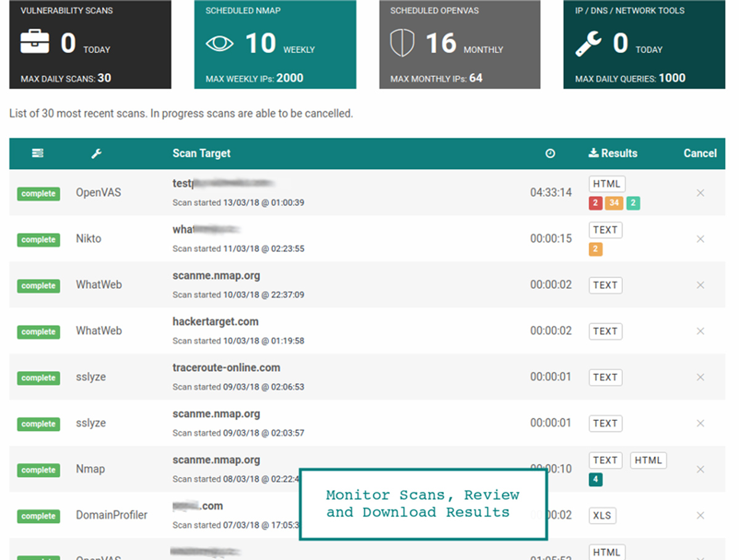Cancel the sslyze scanme.nmap.org scan
This screenshot has height=560, width=739.
[700, 423]
